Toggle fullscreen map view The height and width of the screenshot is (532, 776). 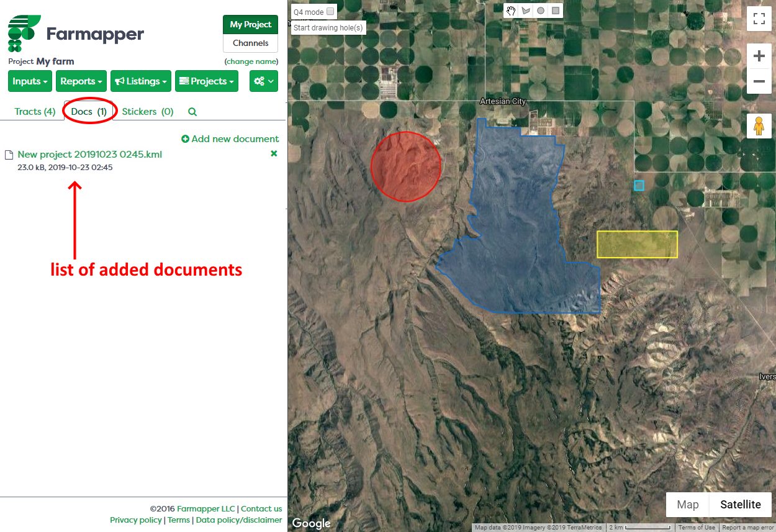(x=759, y=18)
